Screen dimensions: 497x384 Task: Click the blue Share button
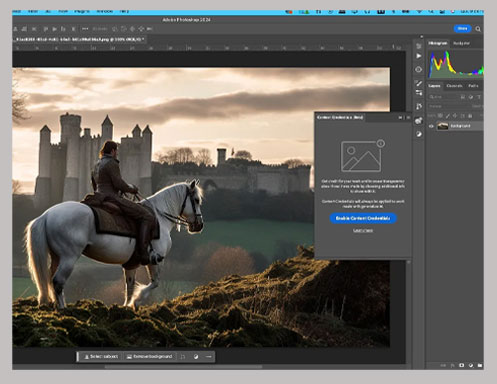pyautogui.click(x=462, y=29)
